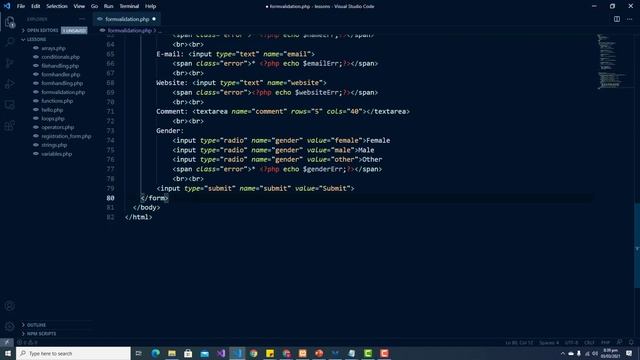The image size is (640, 360).
Task: Open conditionals.php in the explorer
Action: (60, 57)
